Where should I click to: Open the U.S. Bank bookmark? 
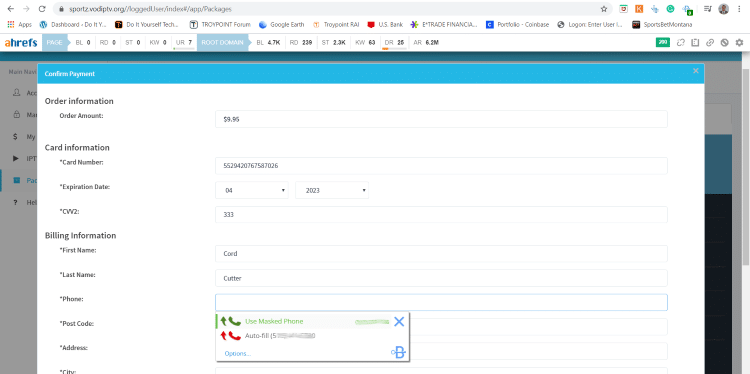pyautogui.click(x=385, y=24)
